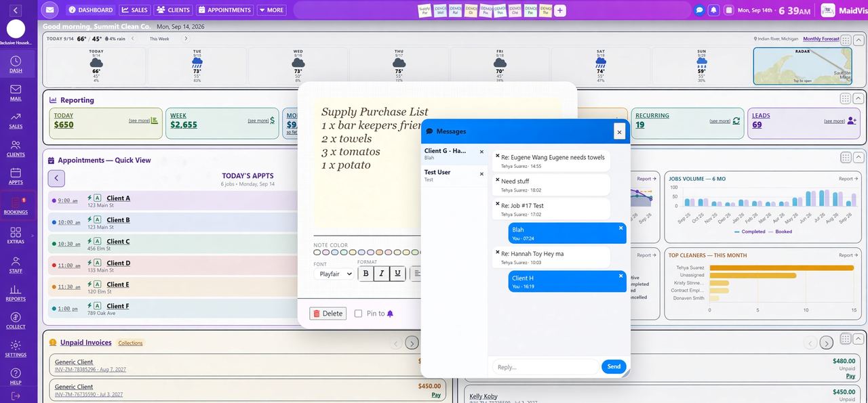Open COLLECT in the left sidebar

(16, 321)
